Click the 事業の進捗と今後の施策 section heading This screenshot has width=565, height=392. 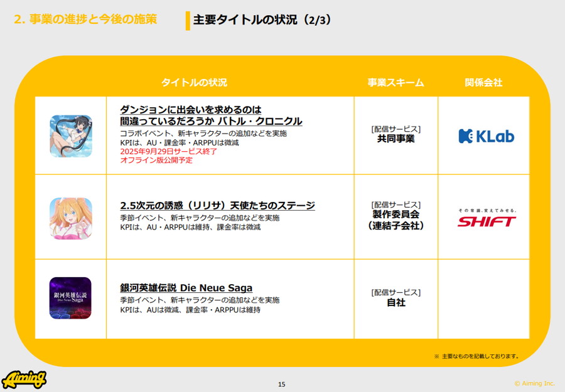85,19
